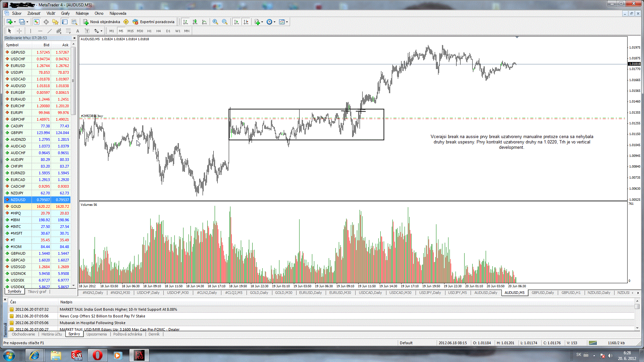This screenshot has width=644, height=362.
Task: Open Opera browser from the taskbar
Action: (97, 355)
